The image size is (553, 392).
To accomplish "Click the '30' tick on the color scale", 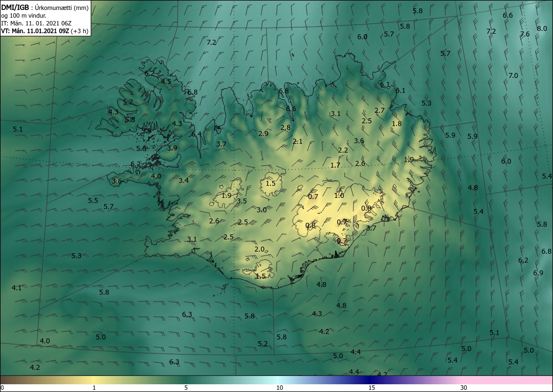I will (x=464, y=388).
